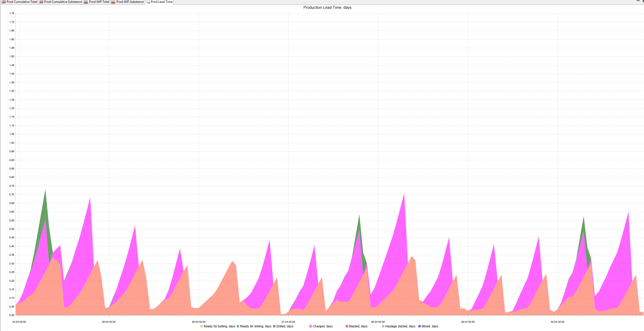
Task: Click the 1,00 y-axis value
Action: 12,143
